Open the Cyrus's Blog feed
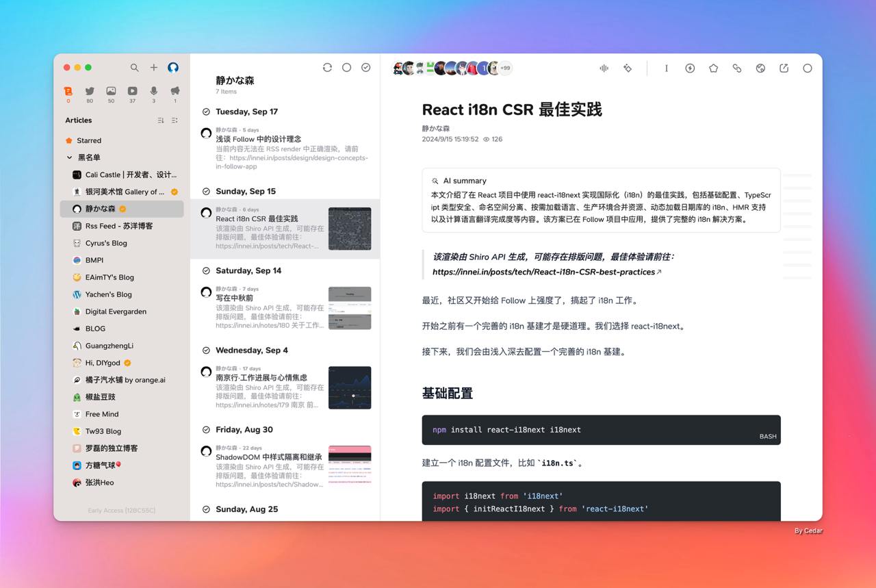 point(122,243)
